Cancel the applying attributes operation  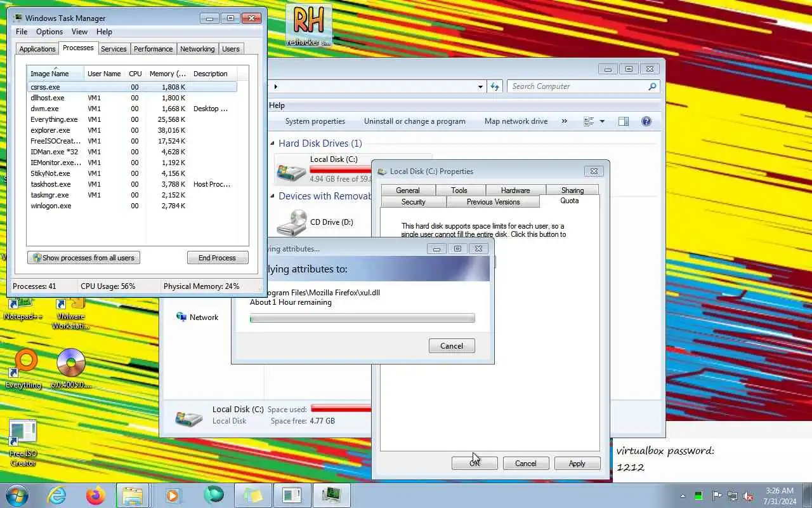pos(452,346)
